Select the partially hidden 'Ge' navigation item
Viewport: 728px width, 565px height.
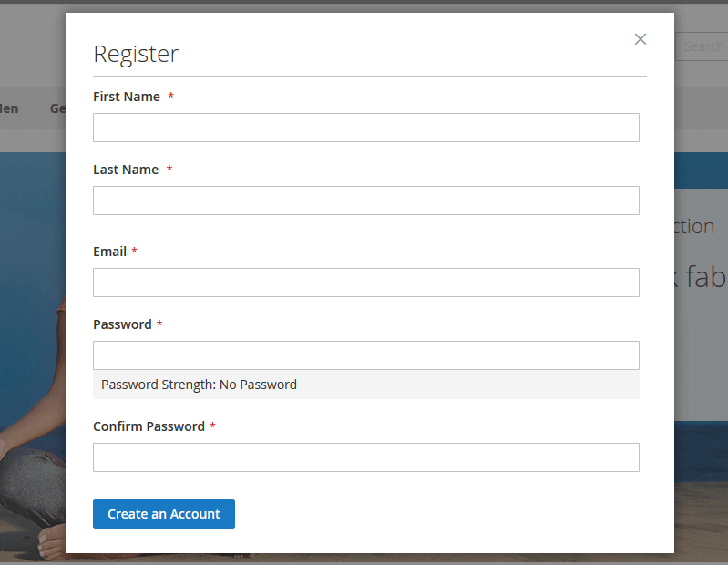pyautogui.click(x=56, y=108)
